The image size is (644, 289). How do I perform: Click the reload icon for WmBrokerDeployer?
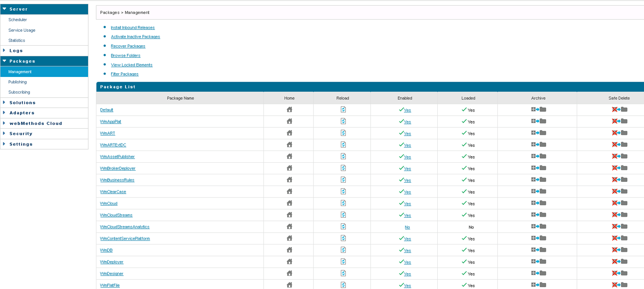(x=343, y=168)
